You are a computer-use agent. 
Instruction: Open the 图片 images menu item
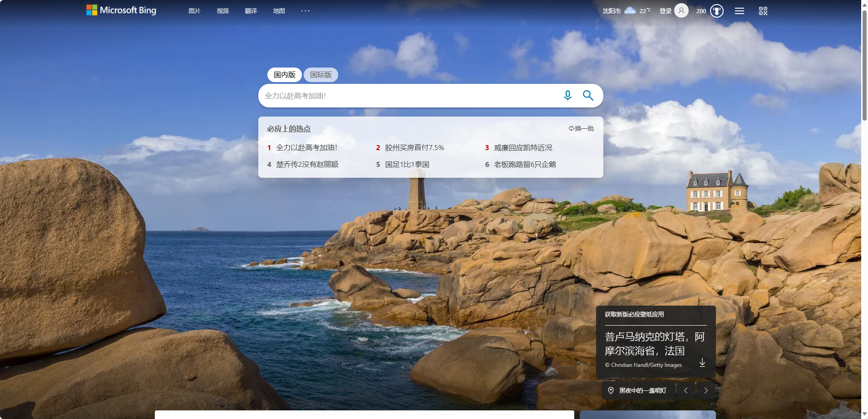tap(194, 11)
